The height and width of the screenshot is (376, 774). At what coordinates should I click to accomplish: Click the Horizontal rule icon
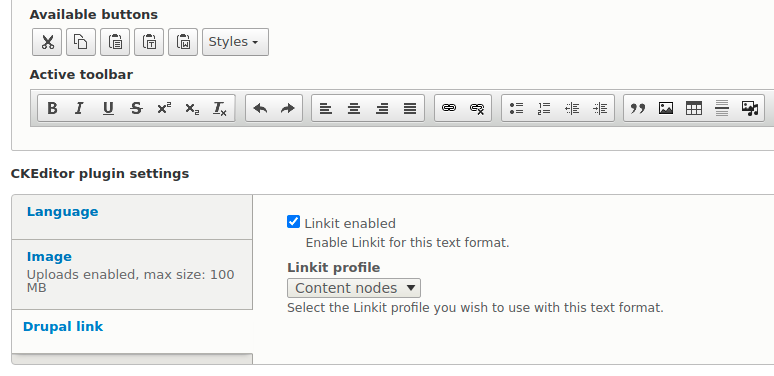click(x=722, y=108)
